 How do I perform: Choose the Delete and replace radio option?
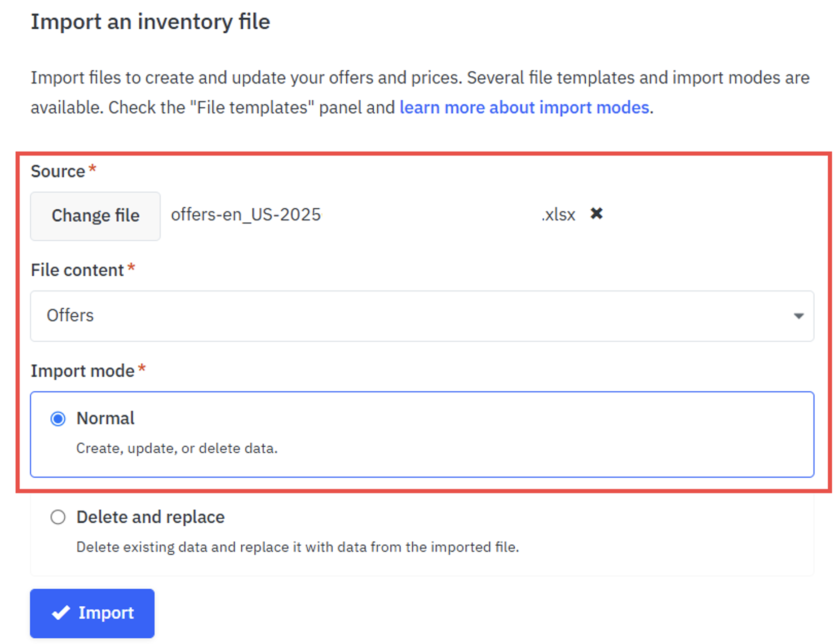(58, 517)
